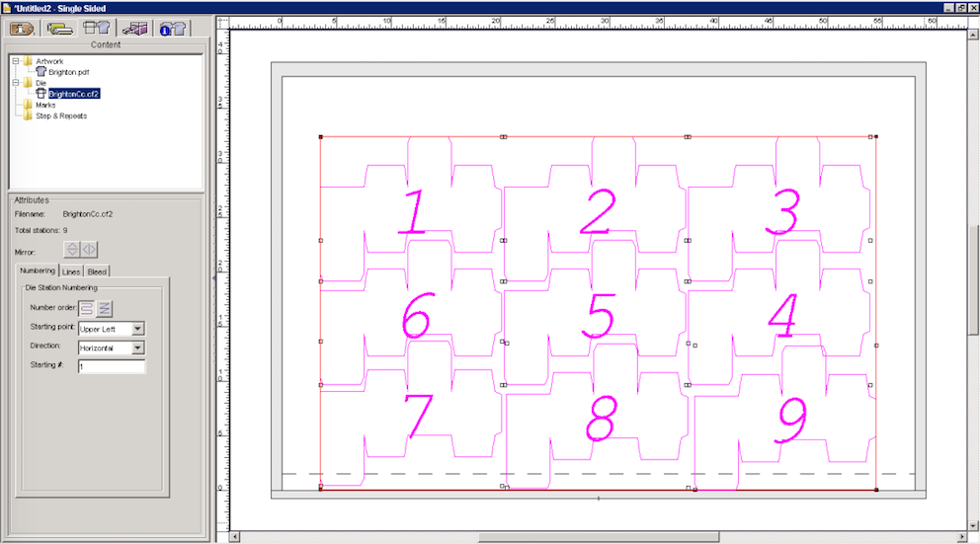
Task: Collapse the Artwork folder node
Action: (x=15, y=61)
